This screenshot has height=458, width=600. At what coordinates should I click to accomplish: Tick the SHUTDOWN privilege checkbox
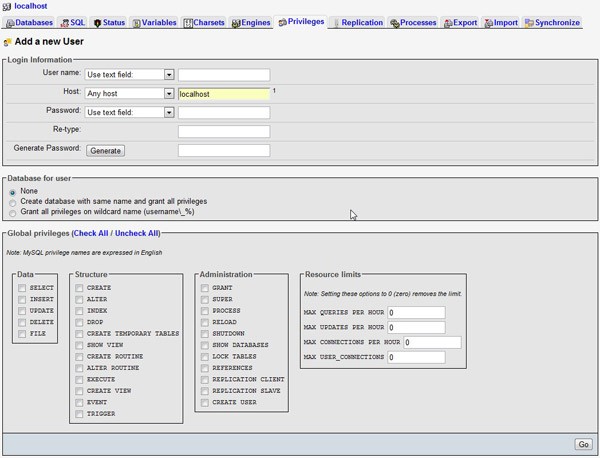[x=205, y=334]
